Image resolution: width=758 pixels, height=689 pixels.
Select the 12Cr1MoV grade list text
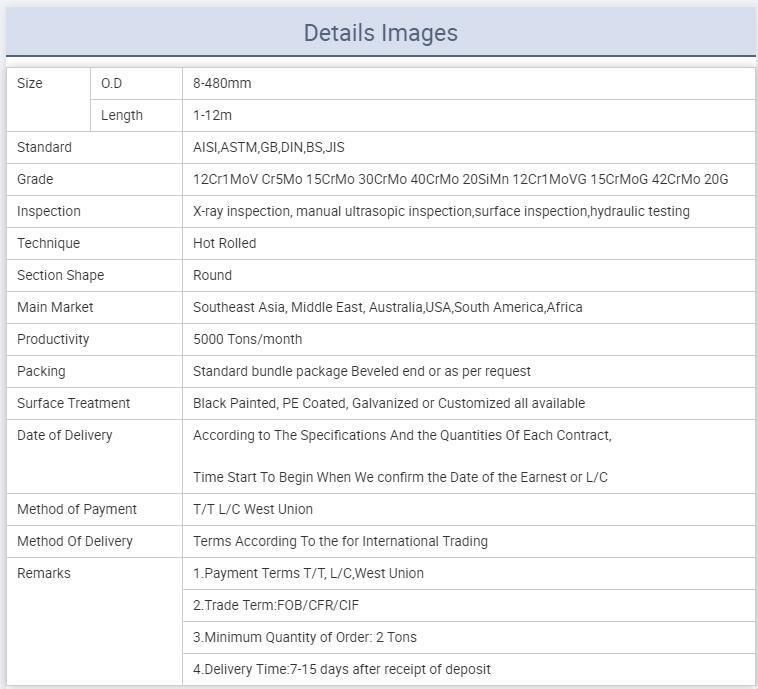pos(460,179)
